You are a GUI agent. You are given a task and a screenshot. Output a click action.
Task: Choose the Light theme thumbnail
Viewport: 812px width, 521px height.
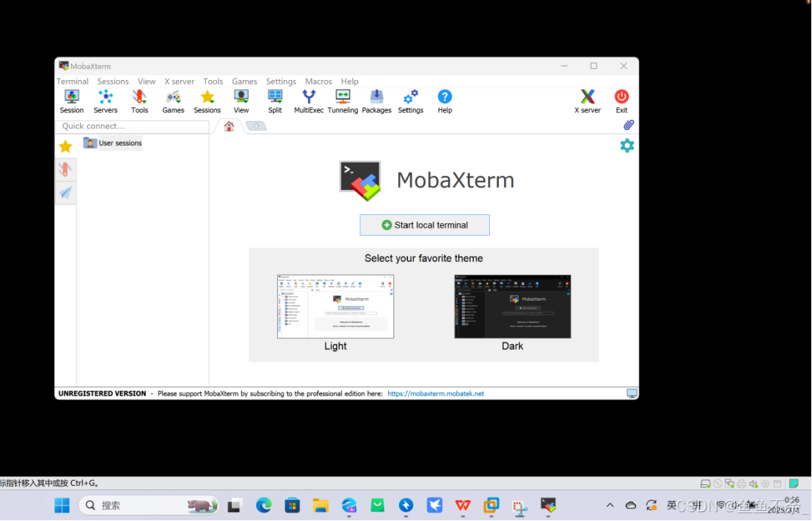pyautogui.click(x=335, y=307)
